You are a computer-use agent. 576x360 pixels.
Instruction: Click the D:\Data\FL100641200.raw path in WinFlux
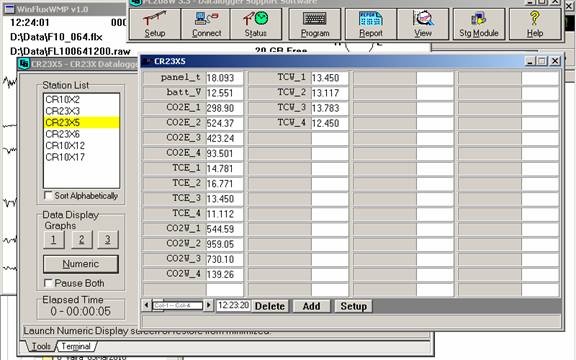coord(70,51)
